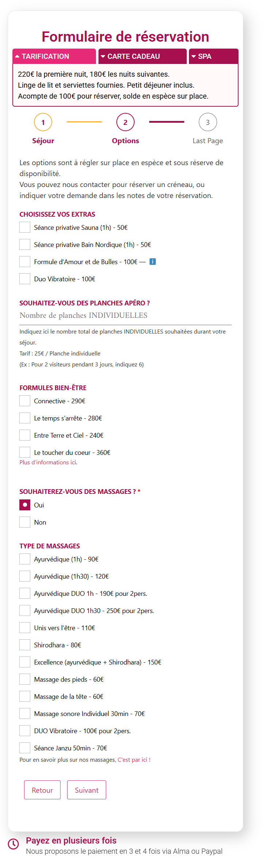267x868 pixels.
Task: Go to step 1 Séjour circle
Action: [43, 122]
